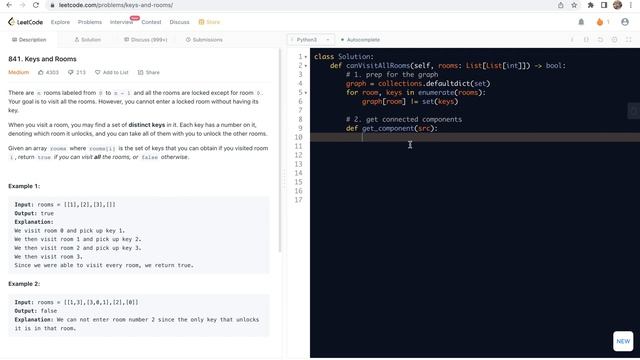The width and height of the screenshot is (640, 360).
Task: Bookmark page with star icon
Action: [x=574, y=5]
